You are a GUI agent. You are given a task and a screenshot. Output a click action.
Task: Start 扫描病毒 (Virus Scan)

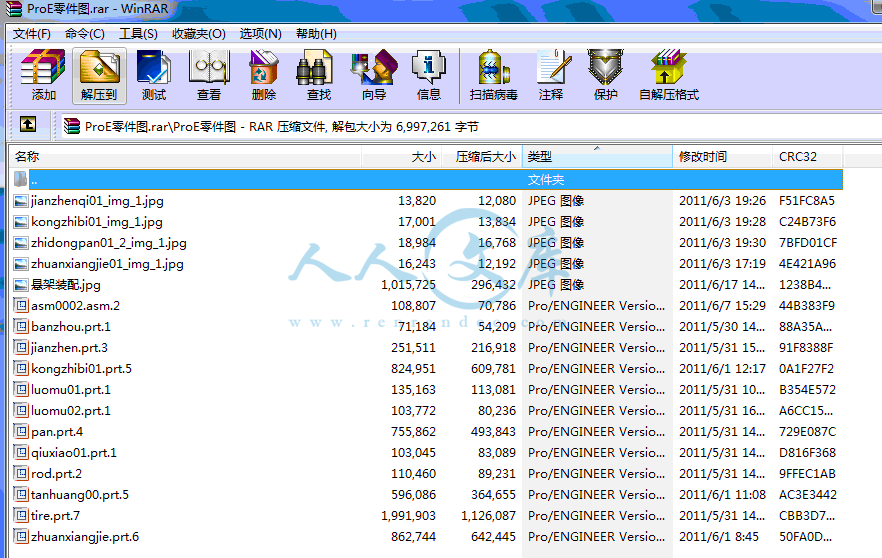(494, 75)
